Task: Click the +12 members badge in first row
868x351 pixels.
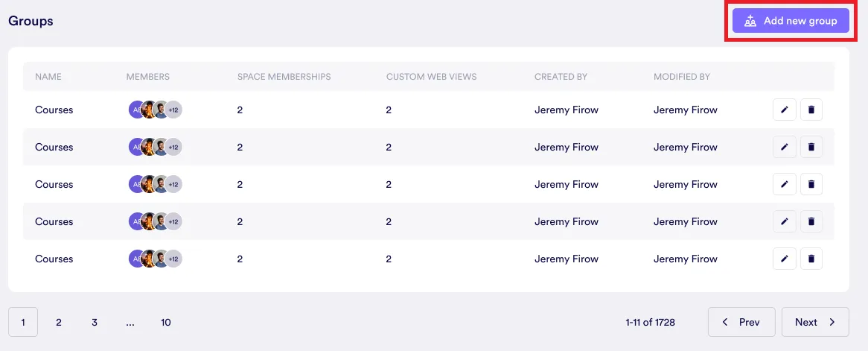Action: [x=173, y=110]
